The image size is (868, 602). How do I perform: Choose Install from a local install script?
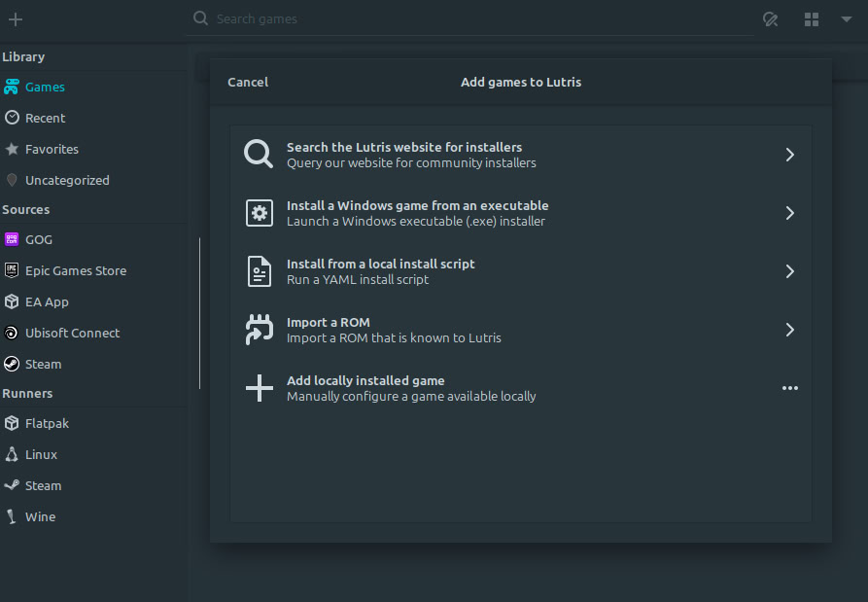tap(521, 271)
